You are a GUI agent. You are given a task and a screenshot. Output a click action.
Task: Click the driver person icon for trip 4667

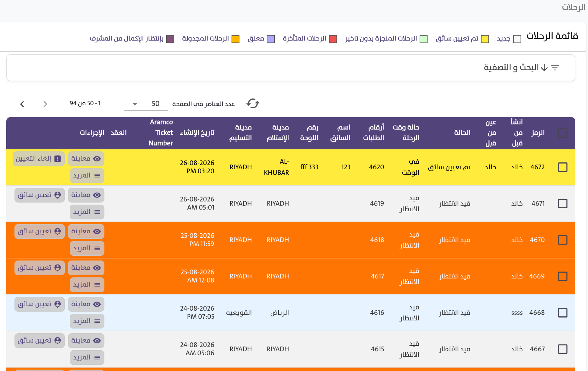[57, 340]
